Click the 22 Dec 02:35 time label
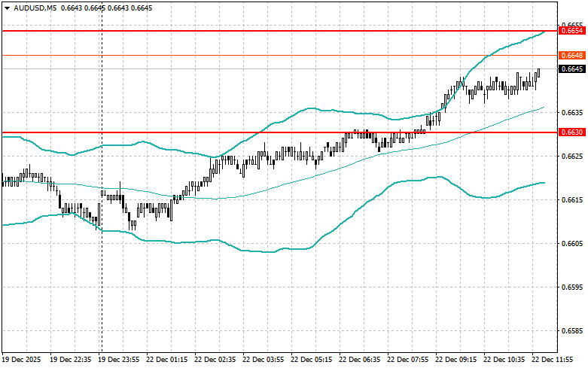 point(215,360)
